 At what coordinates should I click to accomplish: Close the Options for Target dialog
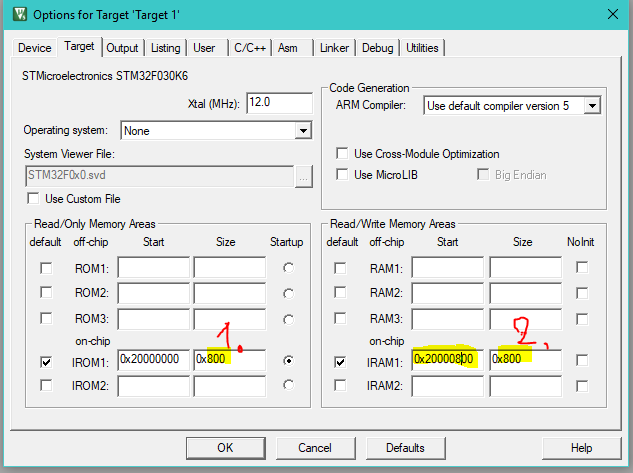pos(612,14)
